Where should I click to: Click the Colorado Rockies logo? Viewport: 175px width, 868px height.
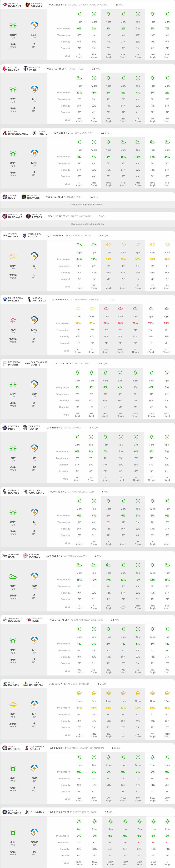5,492
